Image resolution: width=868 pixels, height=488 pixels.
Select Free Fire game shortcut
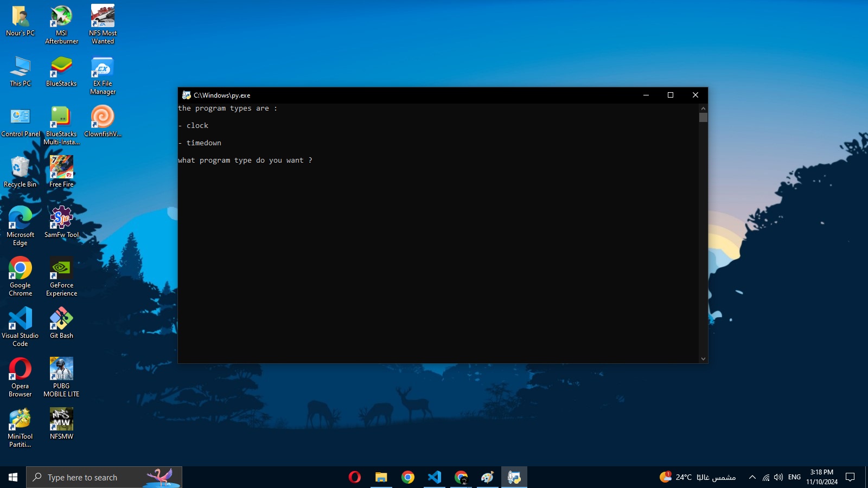(61, 172)
